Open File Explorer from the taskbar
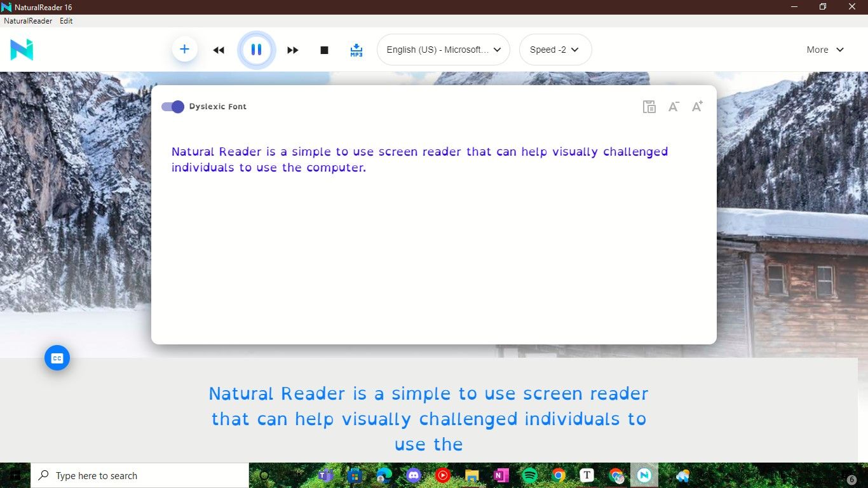This screenshot has height=488, width=868. tap(471, 475)
